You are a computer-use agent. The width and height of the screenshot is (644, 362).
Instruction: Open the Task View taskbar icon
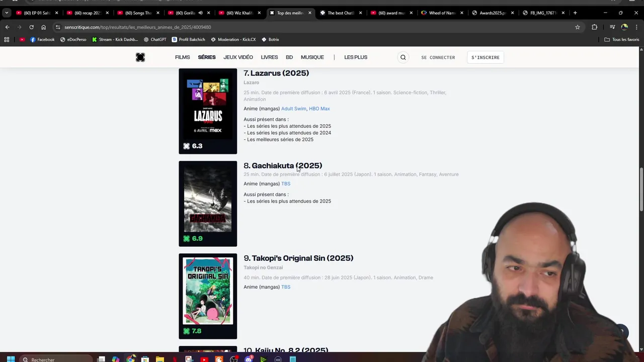click(101, 359)
